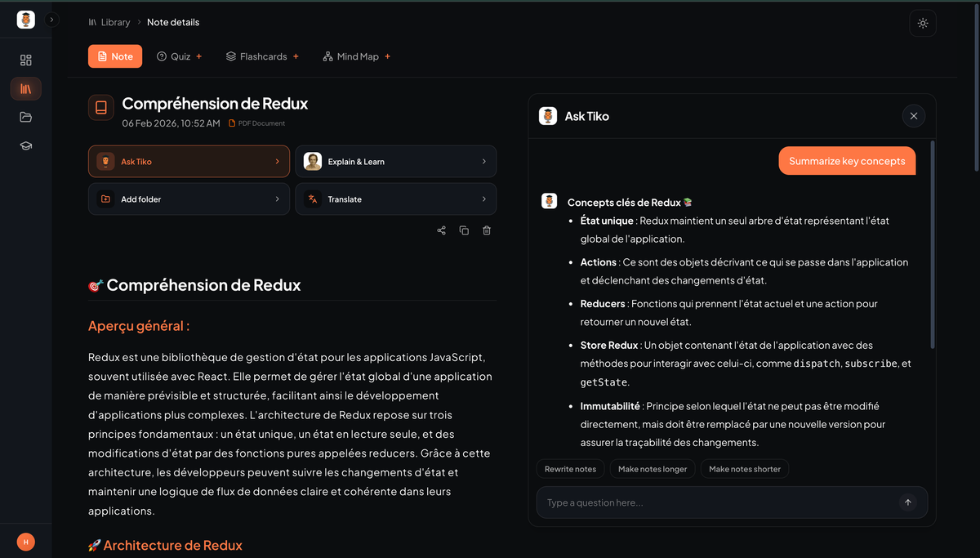
Task: Send the question with the arrow button
Action: click(908, 502)
